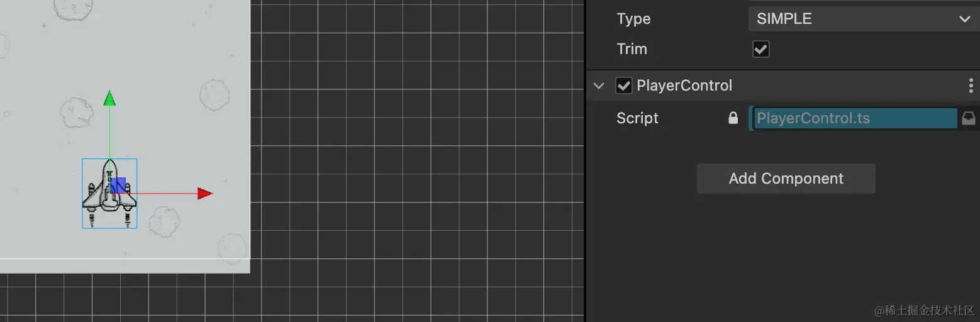
Task: Click the asteroid right of the green arrow
Action: click(214, 94)
